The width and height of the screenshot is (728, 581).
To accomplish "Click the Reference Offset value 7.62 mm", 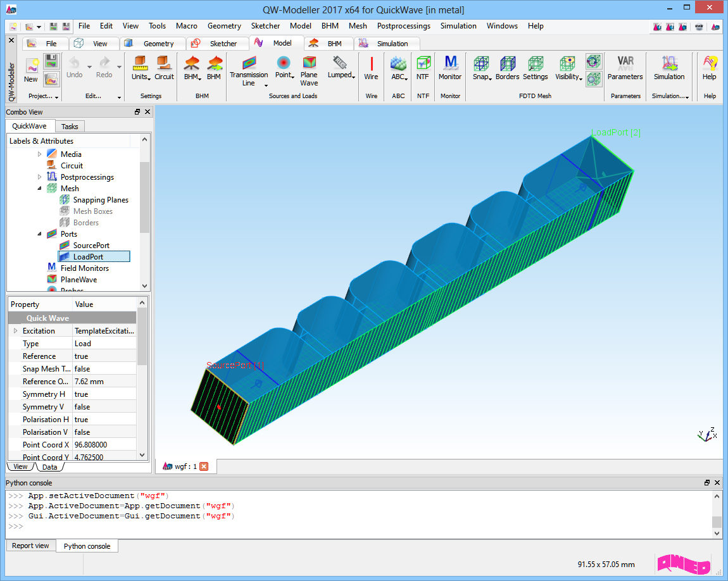I will pyautogui.click(x=104, y=382).
